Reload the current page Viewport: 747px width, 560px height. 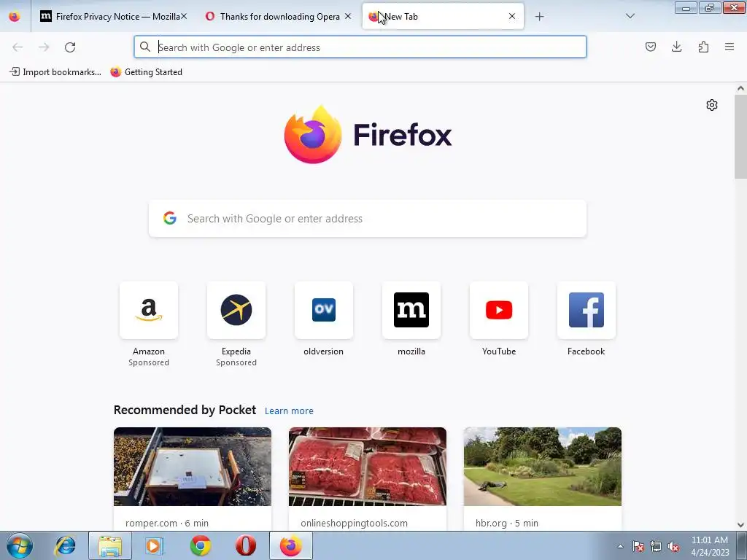coord(70,47)
